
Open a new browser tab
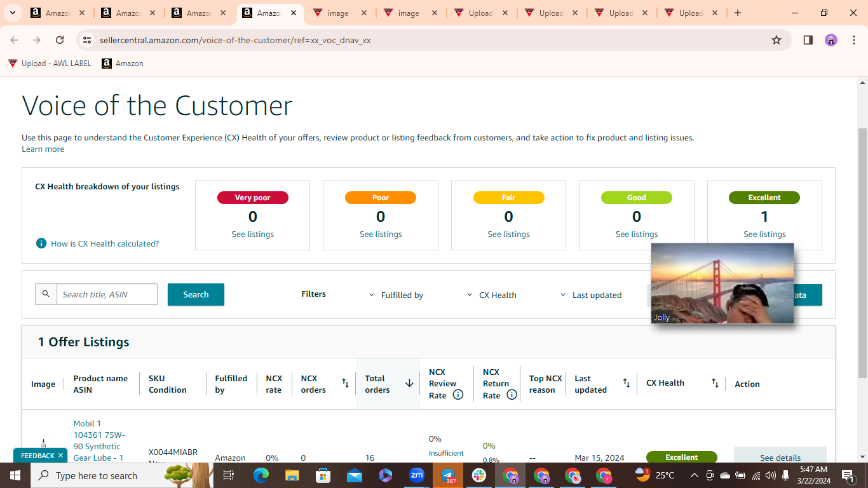(x=738, y=13)
